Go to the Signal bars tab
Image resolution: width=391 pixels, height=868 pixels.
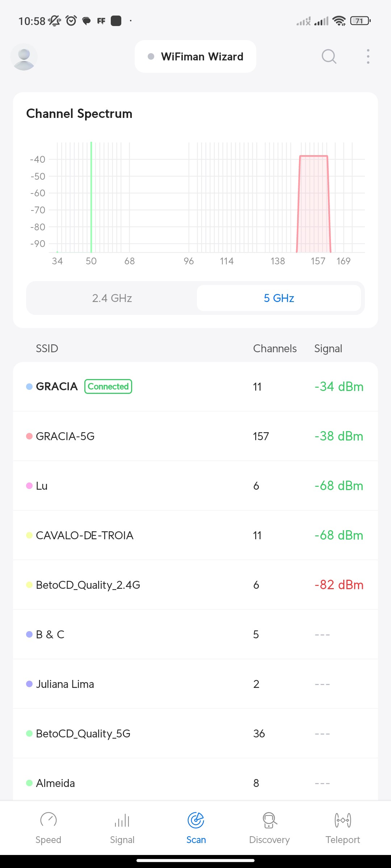click(x=122, y=820)
